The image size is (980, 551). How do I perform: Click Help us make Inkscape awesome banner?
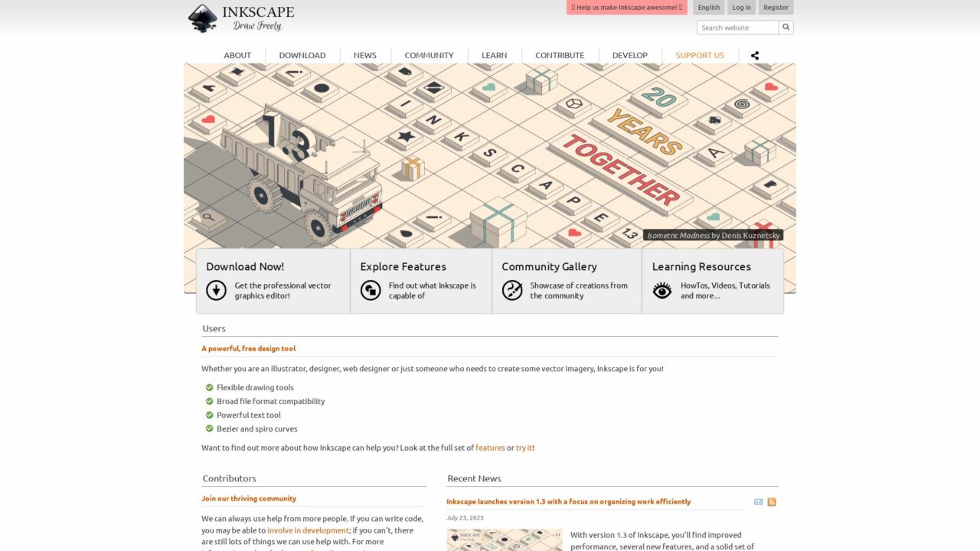coord(627,8)
